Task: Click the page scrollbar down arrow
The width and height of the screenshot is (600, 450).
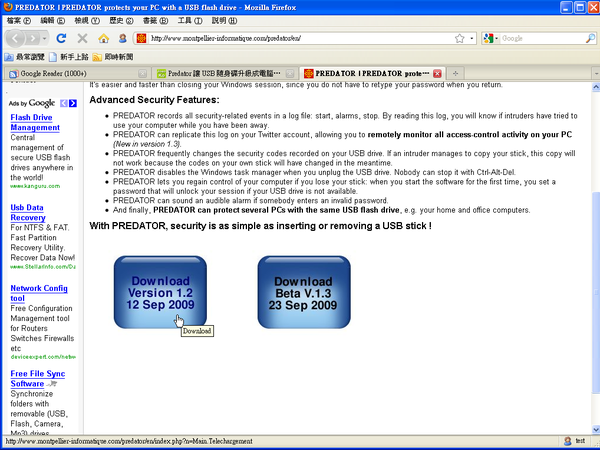Action: (596, 430)
